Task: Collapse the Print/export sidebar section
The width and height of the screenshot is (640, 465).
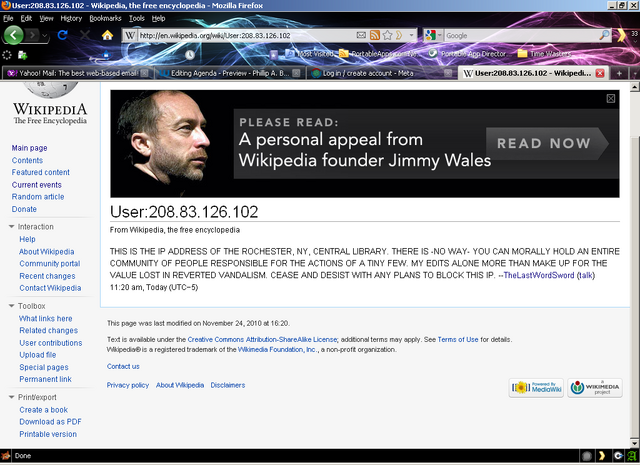Action: point(11,397)
